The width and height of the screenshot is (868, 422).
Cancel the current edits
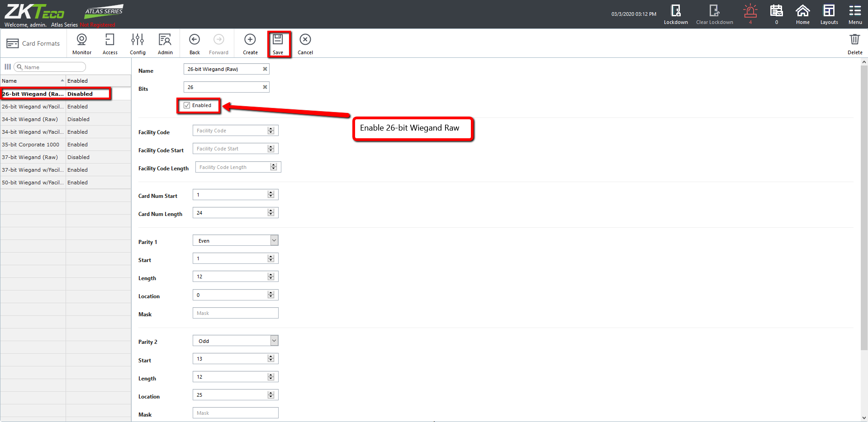(305, 44)
